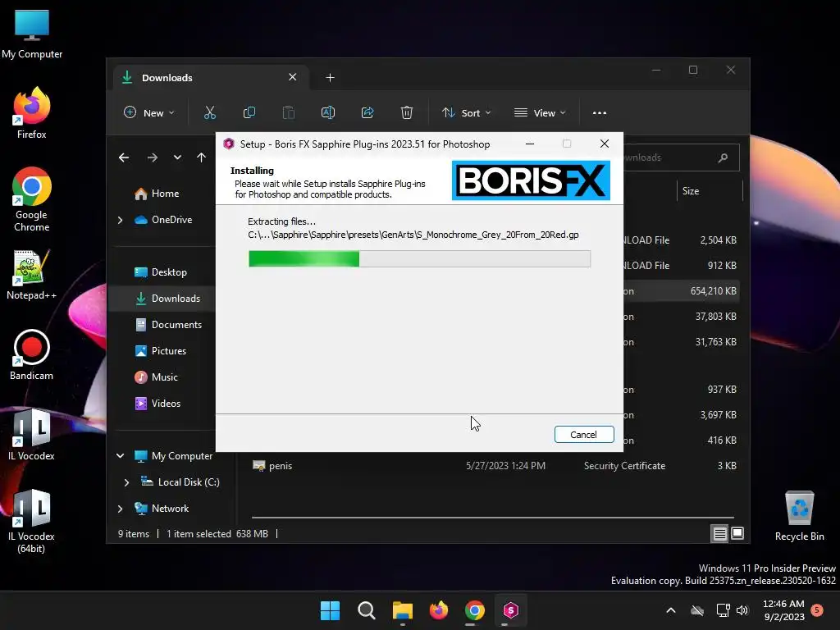Click the installation progress bar

419,258
